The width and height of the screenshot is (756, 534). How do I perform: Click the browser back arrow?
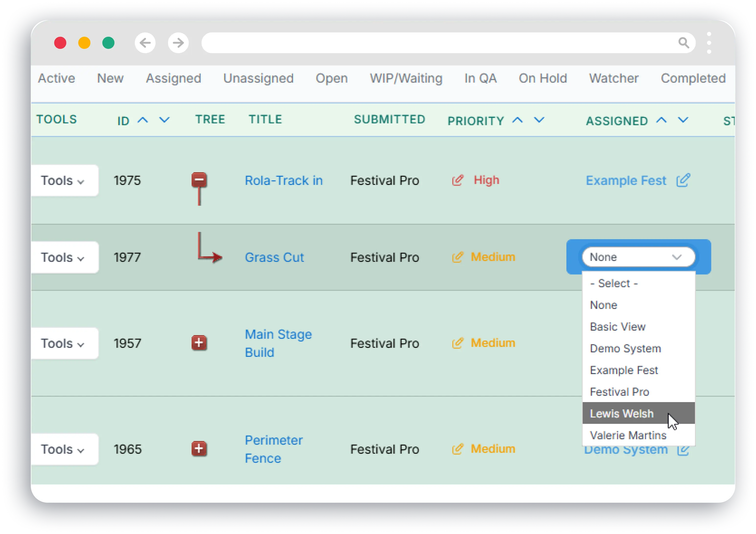[x=145, y=43]
